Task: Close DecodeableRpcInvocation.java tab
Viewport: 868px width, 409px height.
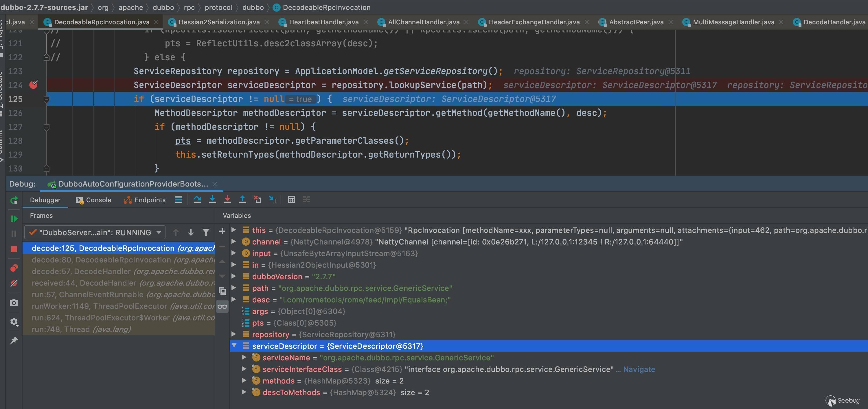Action: [156, 22]
